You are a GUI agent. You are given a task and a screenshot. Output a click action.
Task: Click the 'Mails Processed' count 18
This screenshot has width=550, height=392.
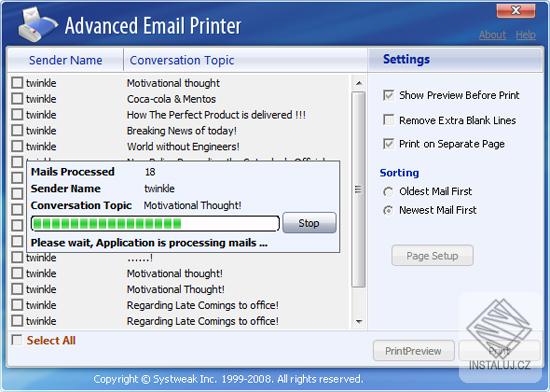point(150,172)
